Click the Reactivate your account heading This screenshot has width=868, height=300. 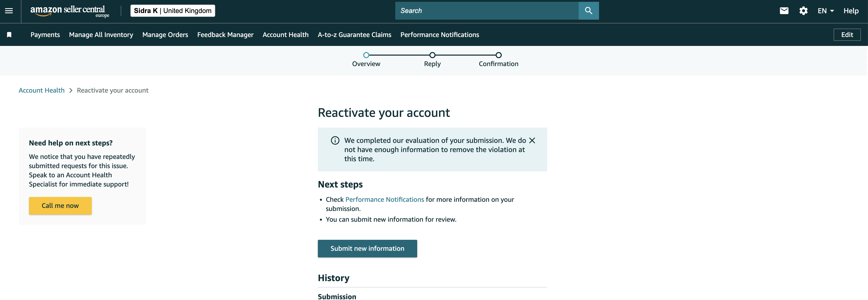(x=384, y=113)
